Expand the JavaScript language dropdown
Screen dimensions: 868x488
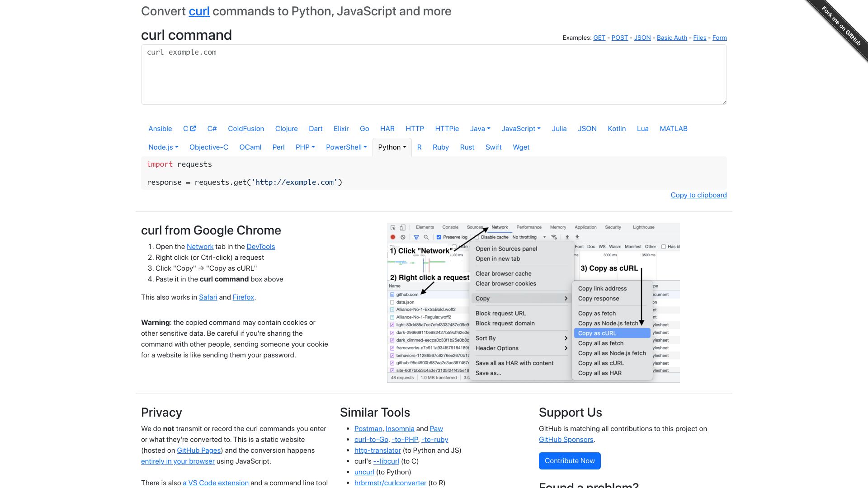click(521, 129)
